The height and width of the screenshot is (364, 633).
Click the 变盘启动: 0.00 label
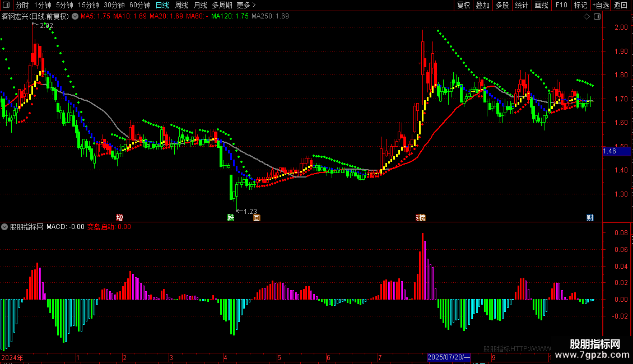click(x=109, y=227)
